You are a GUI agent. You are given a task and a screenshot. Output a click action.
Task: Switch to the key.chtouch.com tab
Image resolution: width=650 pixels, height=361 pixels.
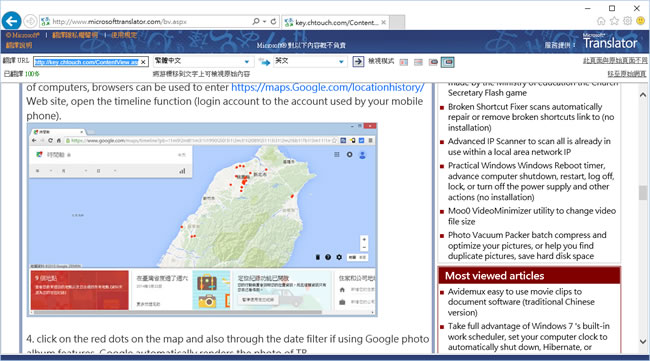(335, 22)
